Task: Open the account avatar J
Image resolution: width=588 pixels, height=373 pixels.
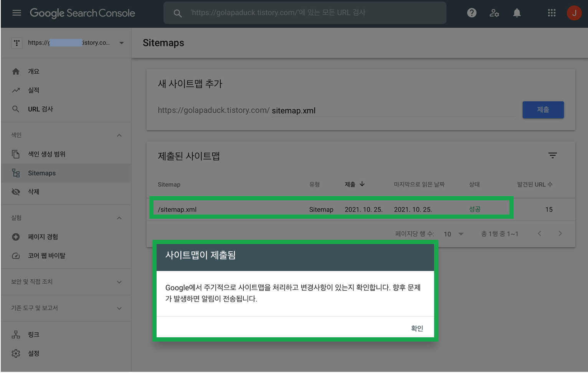Action: 574,13
